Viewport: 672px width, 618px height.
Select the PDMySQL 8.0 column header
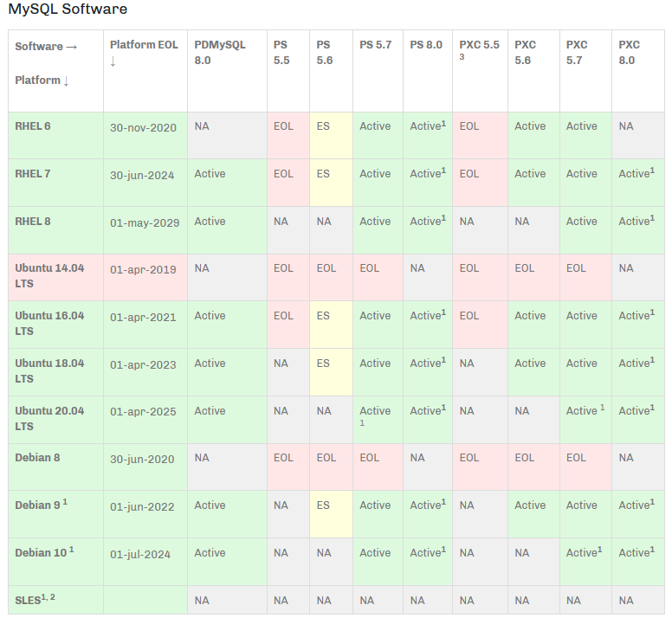(227, 71)
